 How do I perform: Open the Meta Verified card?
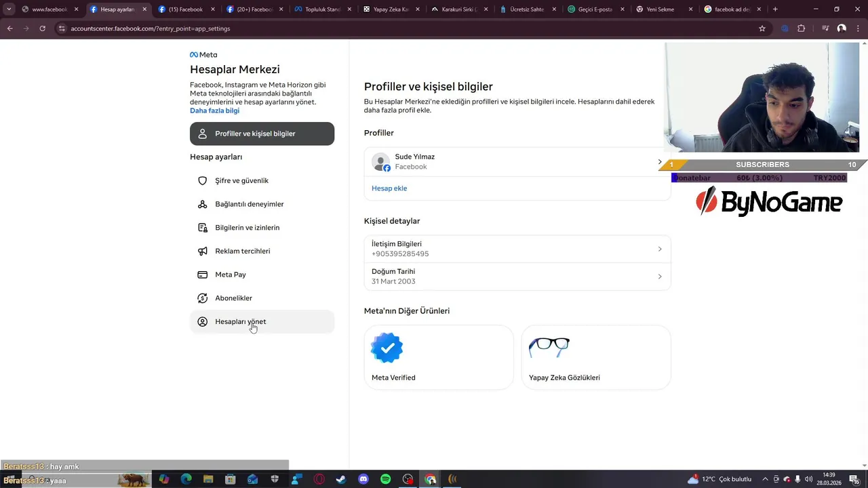pos(439,357)
